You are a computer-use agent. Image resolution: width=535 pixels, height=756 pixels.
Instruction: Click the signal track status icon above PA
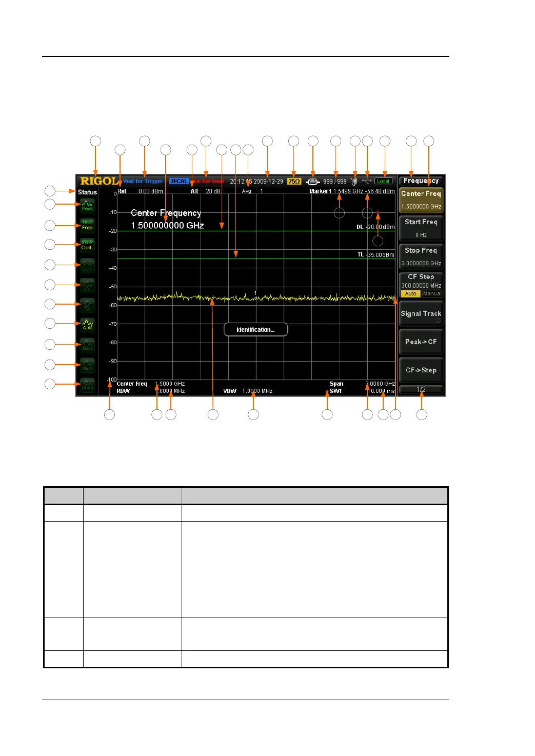(87, 285)
